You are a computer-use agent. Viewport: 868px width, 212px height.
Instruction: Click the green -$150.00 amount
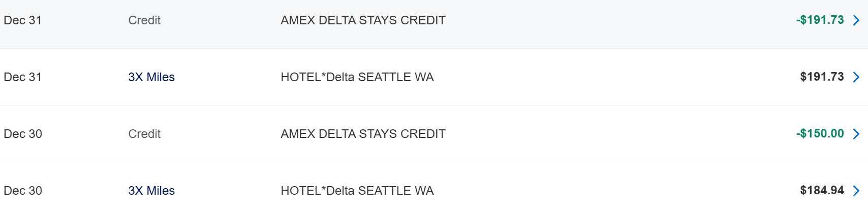[x=820, y=134]
